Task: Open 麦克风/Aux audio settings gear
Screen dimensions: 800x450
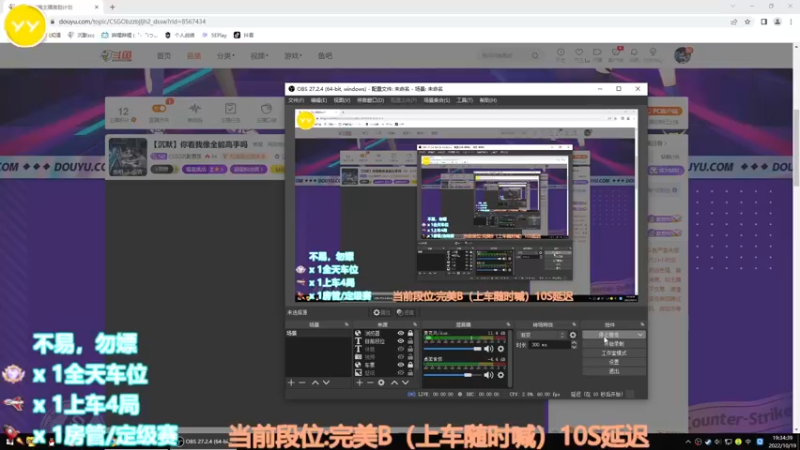Action: (x=501, y=349)
